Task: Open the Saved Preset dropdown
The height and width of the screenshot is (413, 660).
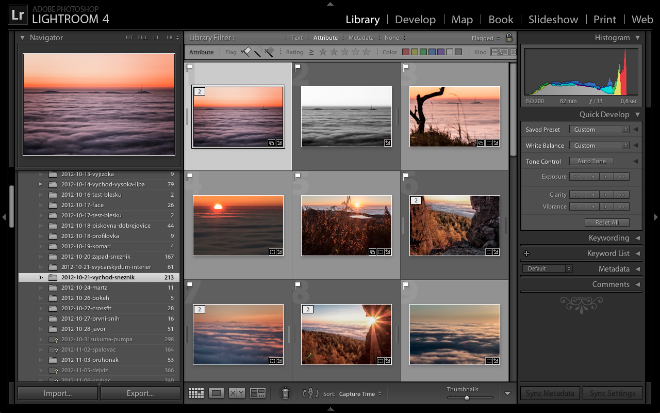Action: pyautogui.click(x=598, y=130)
